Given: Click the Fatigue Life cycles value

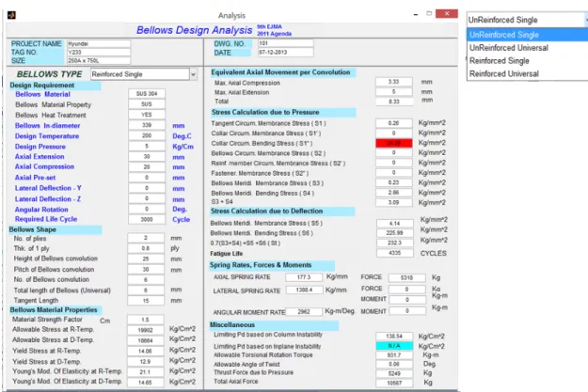Looking at the screenshot, I should pyautogui.click(x=395, y=253).
